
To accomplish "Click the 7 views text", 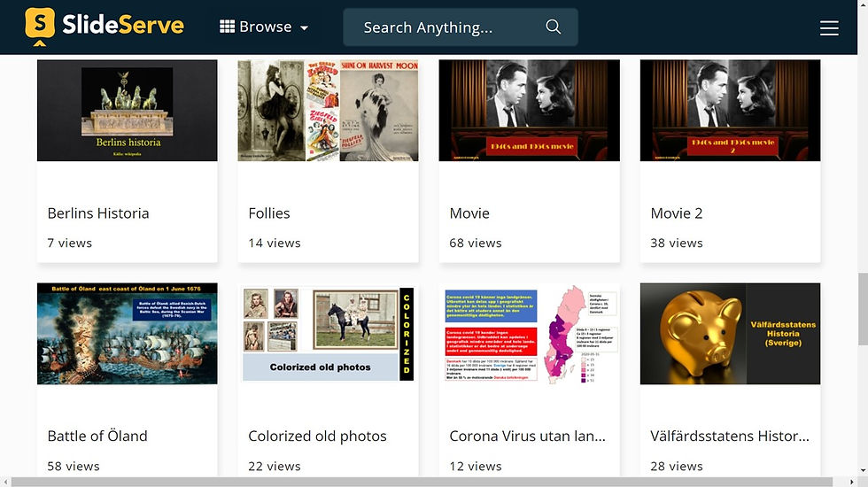I will [x=70, y=243].
